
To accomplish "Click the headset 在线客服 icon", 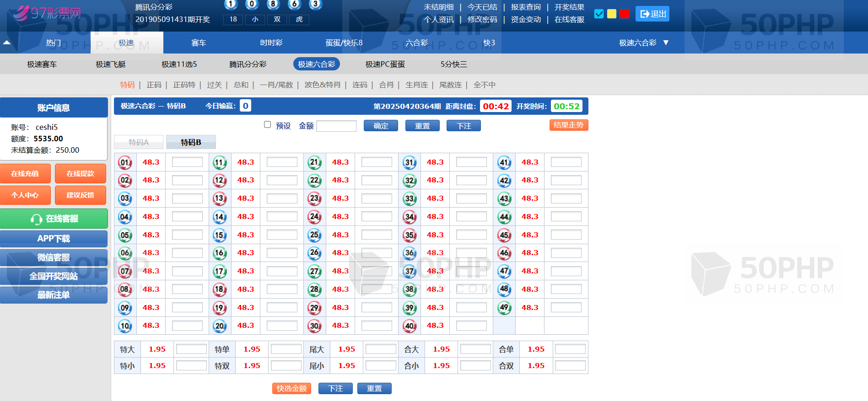I will 37,219.
